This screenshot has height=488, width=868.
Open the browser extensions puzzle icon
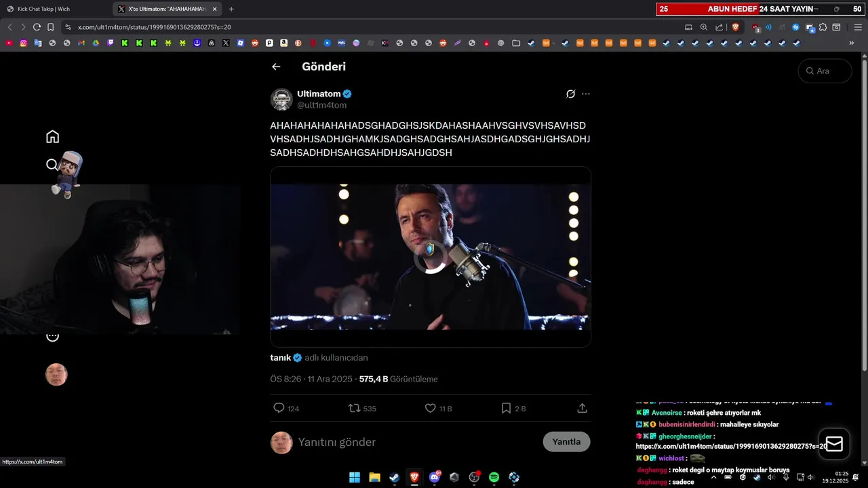[823, 27]
